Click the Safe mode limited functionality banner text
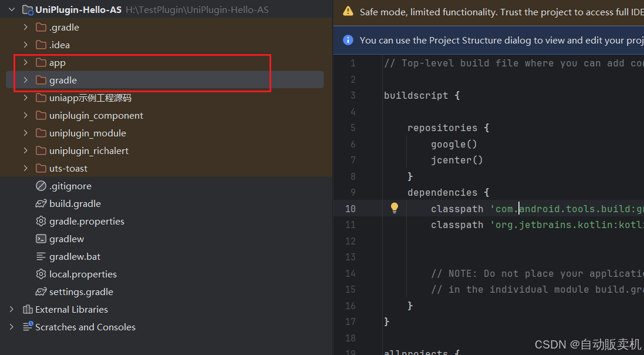The width and height of the screenshot is (644, 355). tap(501, 12)
